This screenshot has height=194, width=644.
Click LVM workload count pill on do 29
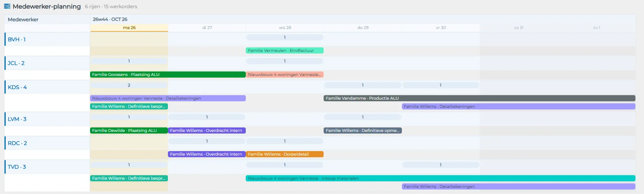(363, 117)
